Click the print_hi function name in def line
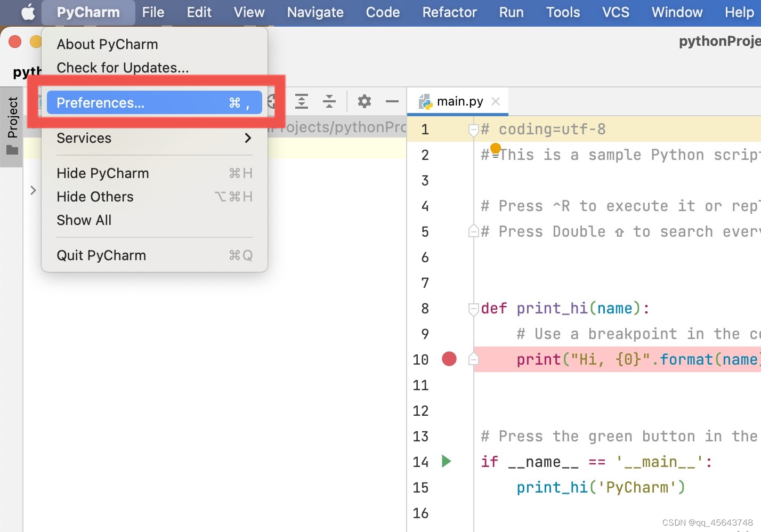 tap(552, 309)
